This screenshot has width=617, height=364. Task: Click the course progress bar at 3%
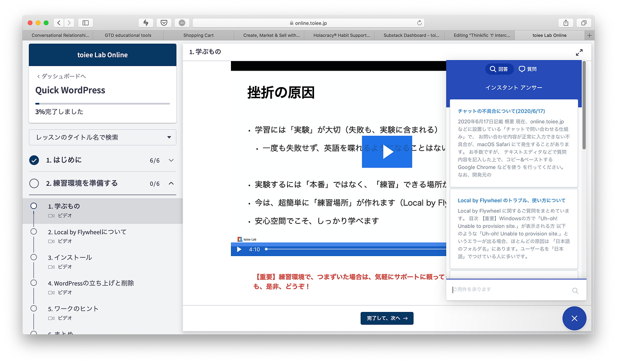[x=103, y=103]
